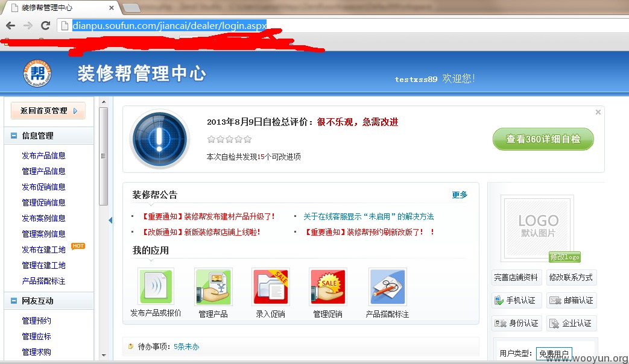The width and height of the screenshot is (629, 364).
Task: Click the self-check radar alert icon
Action: point(160,139)
